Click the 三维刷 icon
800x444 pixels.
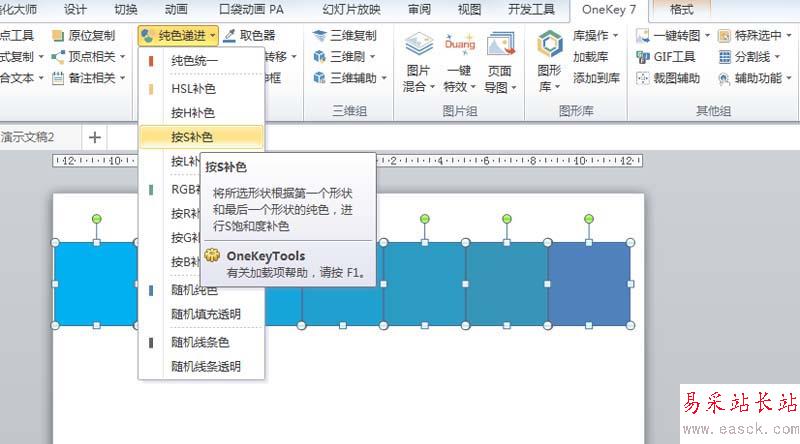pos(319,57)
